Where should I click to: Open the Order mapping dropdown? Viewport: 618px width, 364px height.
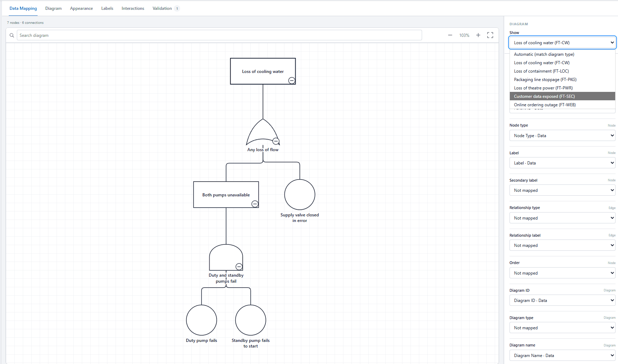pos(562,273)
